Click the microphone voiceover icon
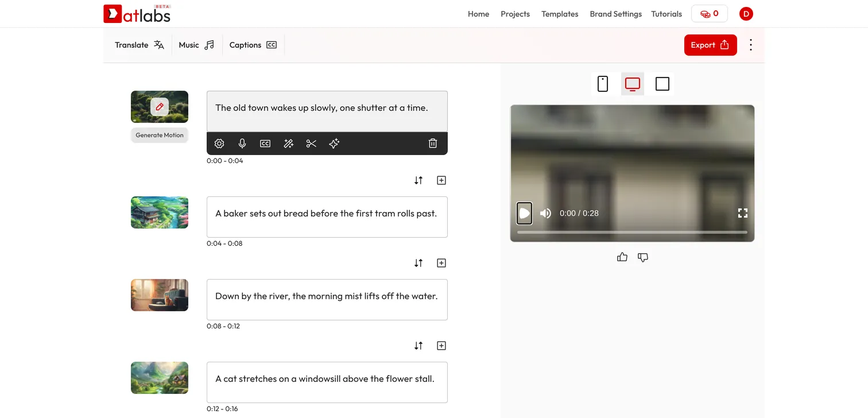868x418 pixels. [x=242, y=144]
